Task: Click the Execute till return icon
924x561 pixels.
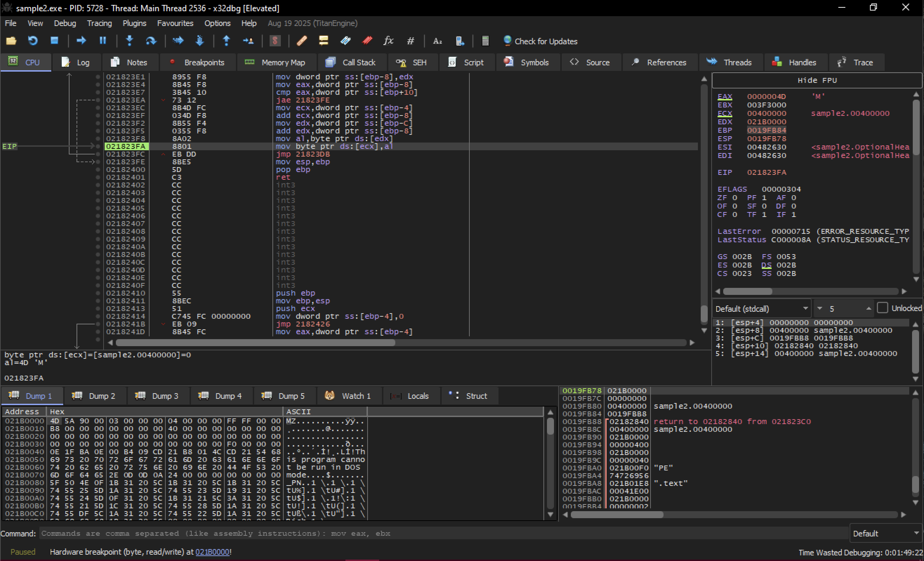Action: point(226,40)
